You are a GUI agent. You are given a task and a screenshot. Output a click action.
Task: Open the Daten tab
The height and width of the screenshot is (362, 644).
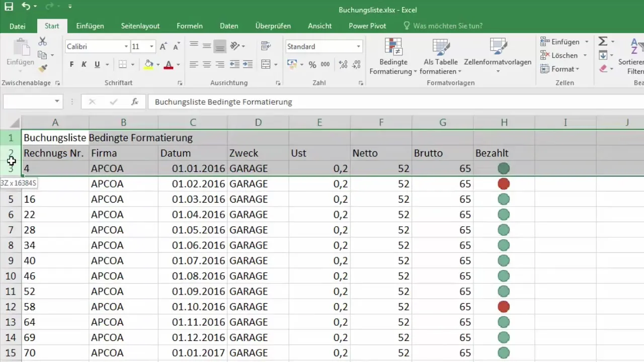229,26
